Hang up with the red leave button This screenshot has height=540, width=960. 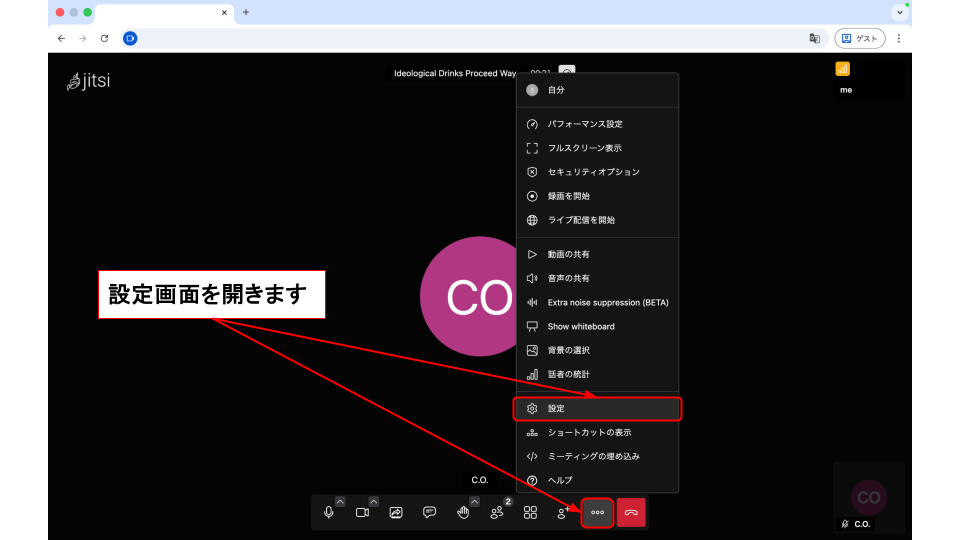631,512
